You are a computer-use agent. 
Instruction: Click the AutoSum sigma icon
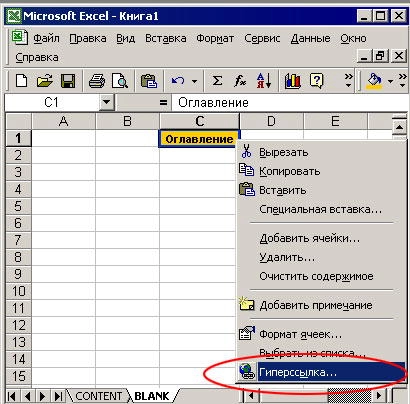[217, 81]
